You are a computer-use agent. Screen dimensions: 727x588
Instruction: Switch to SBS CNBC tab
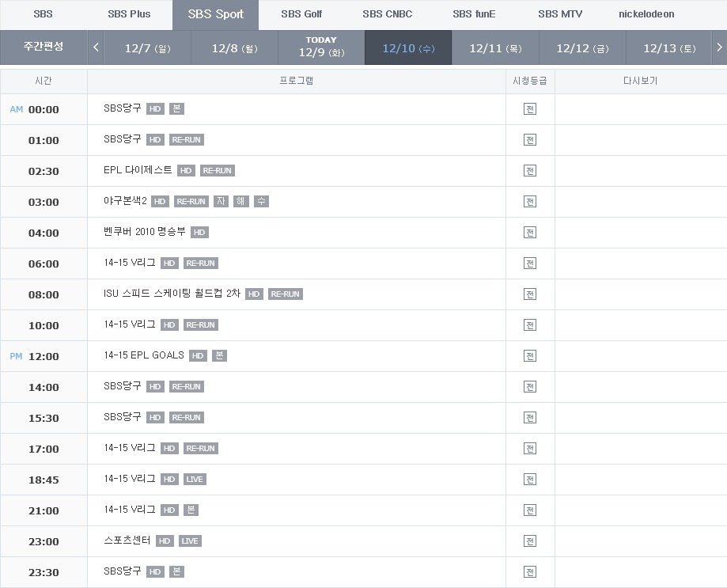click(x=388, y=14)
